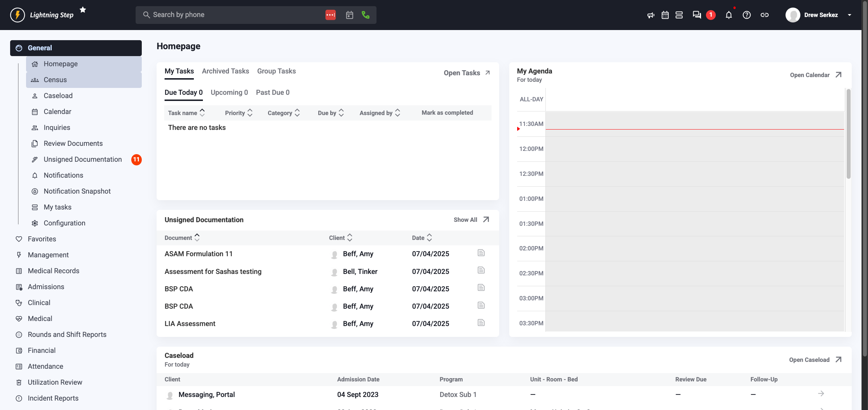Open the chat messages icon

pos(697,15)
